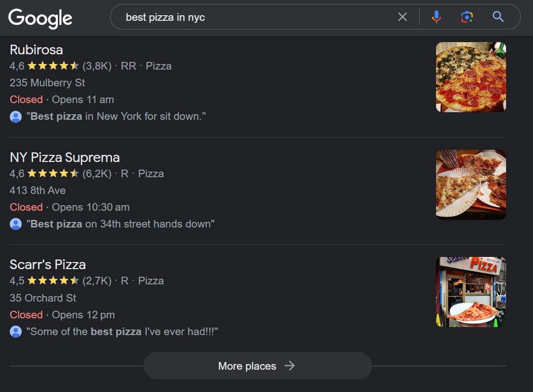This screenshot has height=392, width=533.
Task: Open the Rubirosa listing
Action: [x=37, y=50]
